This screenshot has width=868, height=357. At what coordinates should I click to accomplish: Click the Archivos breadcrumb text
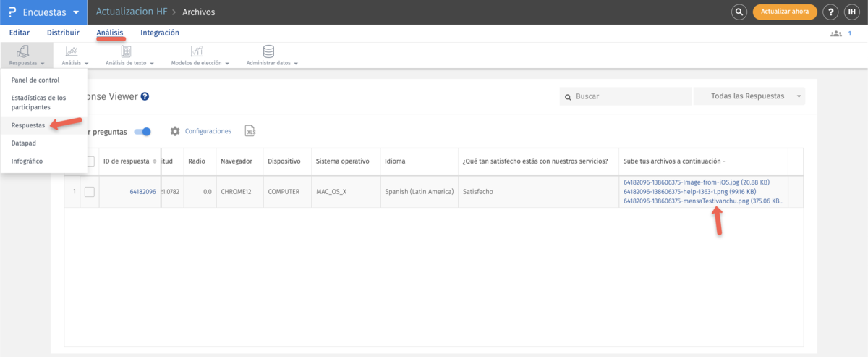(198, 12)
